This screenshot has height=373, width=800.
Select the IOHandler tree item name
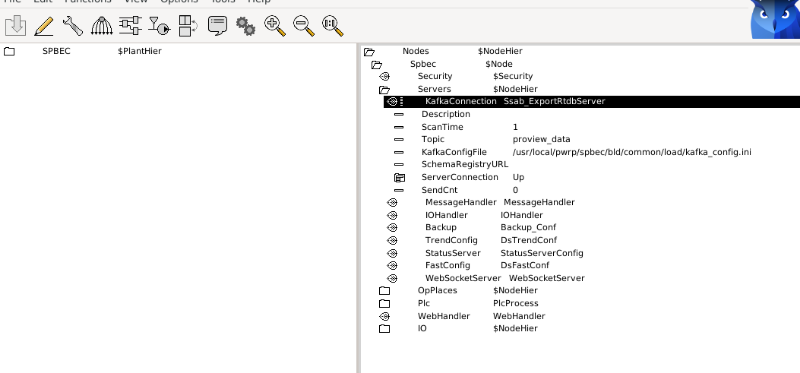tap(446, 215)
